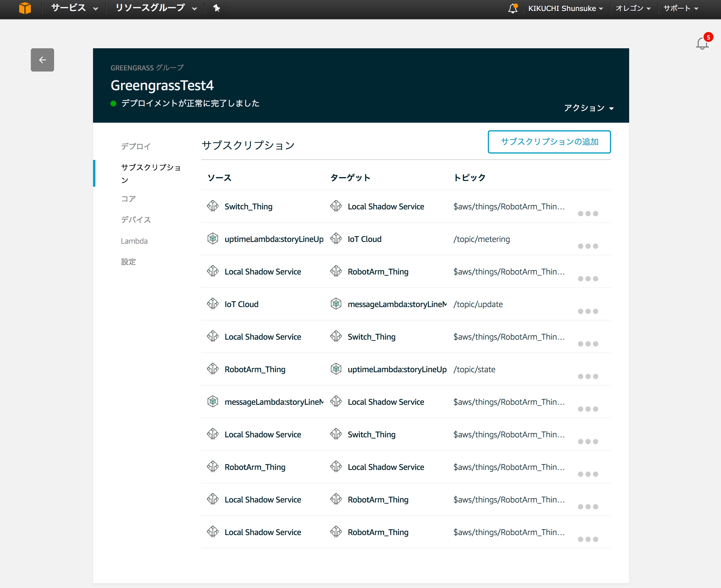Click the messageLambda source Lambda icon

[213, 401]
